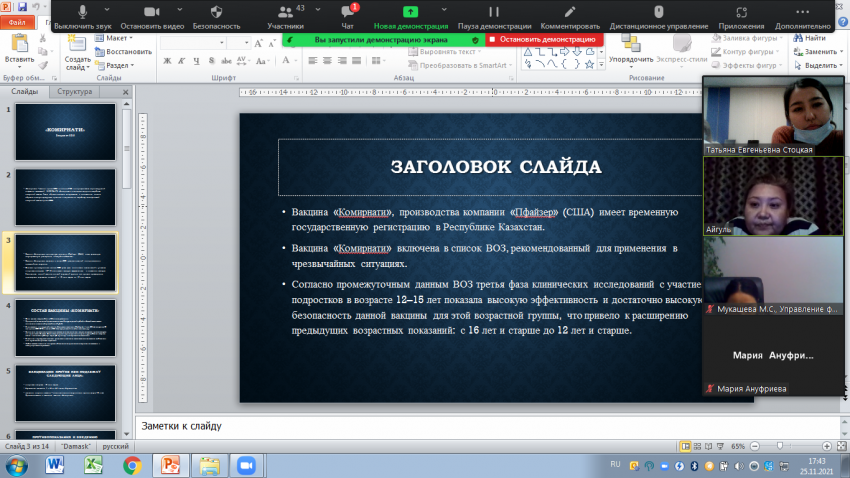Viewport: 850px width, 478px height.
Task: Expand arrow next to Participants count
Action: [x=318, y=10]
